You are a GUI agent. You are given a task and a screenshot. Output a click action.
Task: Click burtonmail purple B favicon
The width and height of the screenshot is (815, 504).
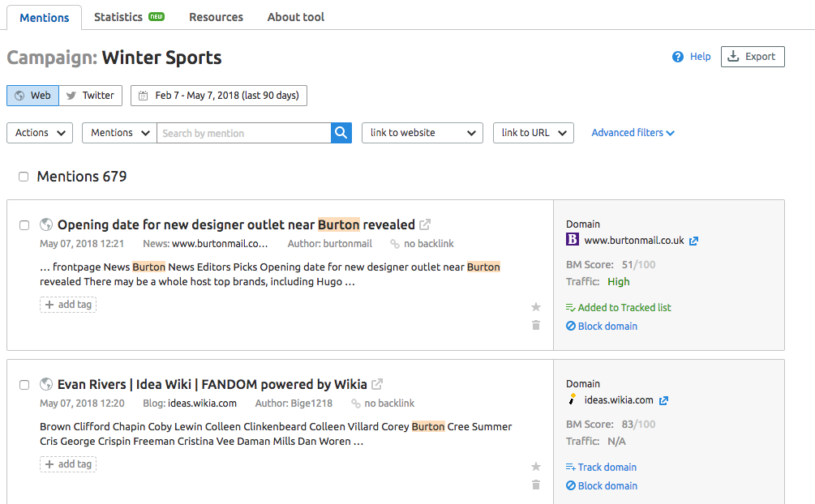click(x=573, y=239)
